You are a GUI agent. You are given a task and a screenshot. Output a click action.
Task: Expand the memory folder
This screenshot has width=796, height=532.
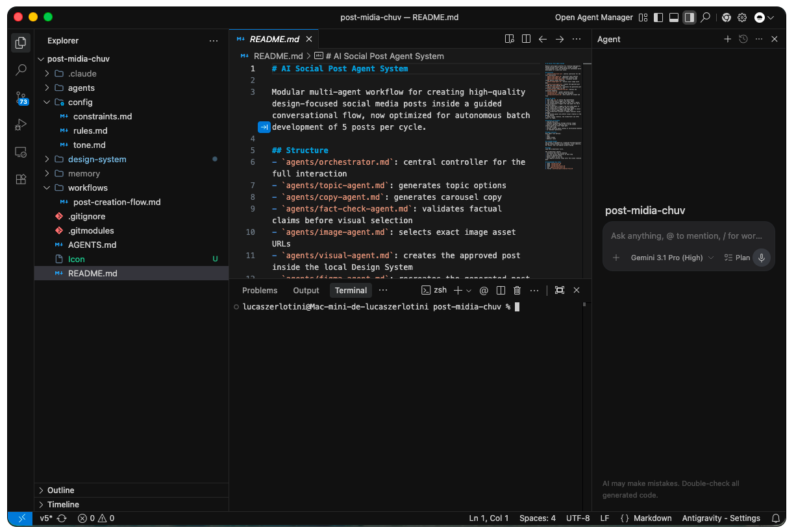click(47, 173)
